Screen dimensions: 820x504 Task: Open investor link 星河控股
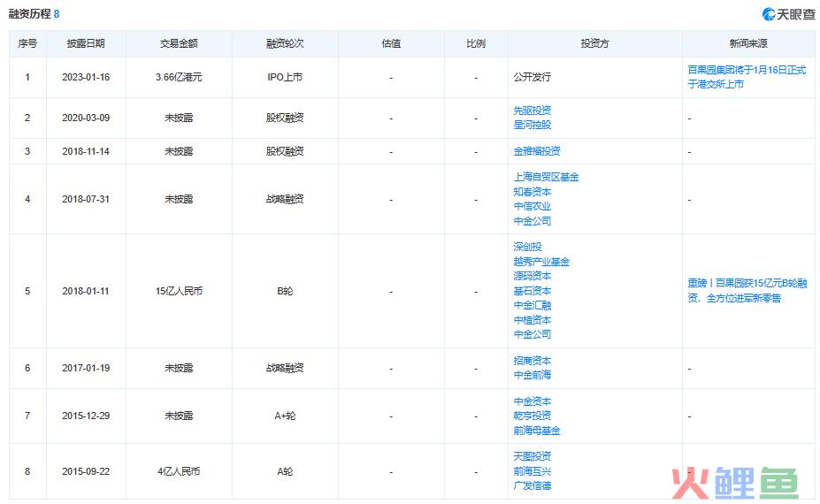pos(532,125)
